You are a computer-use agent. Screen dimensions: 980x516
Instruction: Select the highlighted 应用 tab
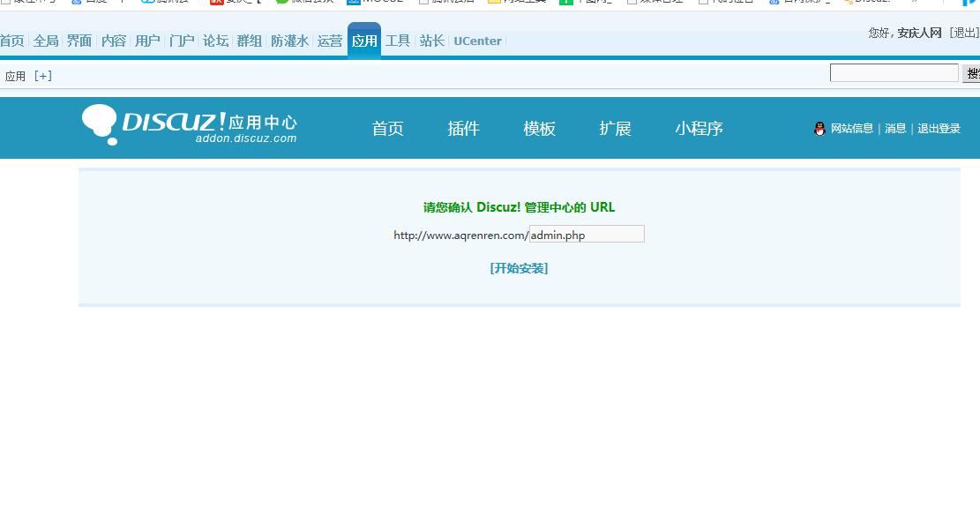coord(364,41)
